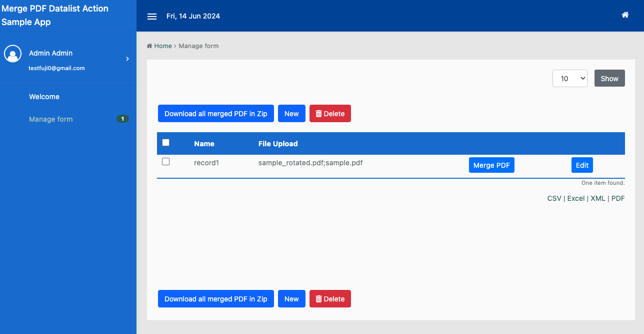The width and height of the screenshot is (644, 334).
Task: Sort by the Name column header
Action: click(x=204, y=144)
